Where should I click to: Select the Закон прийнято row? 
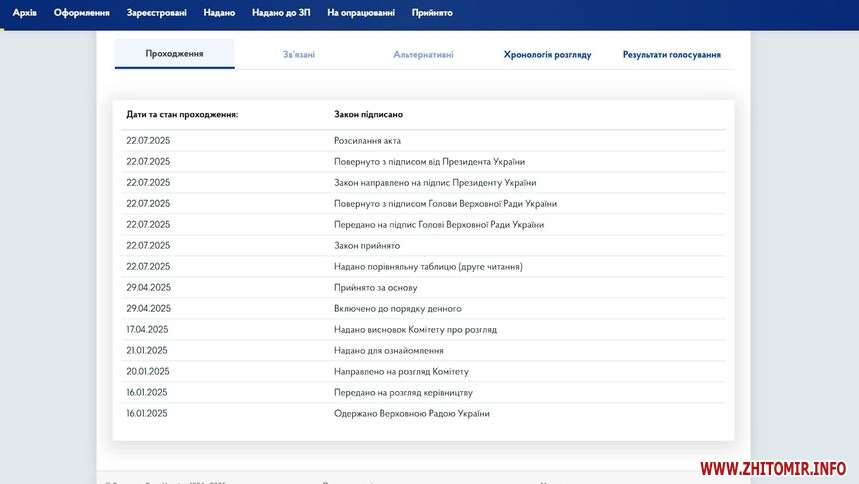pos(367,246)
